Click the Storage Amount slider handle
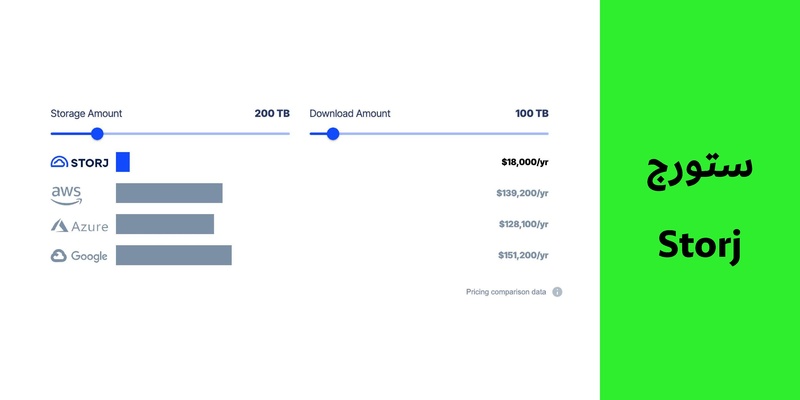 point(97,134)
